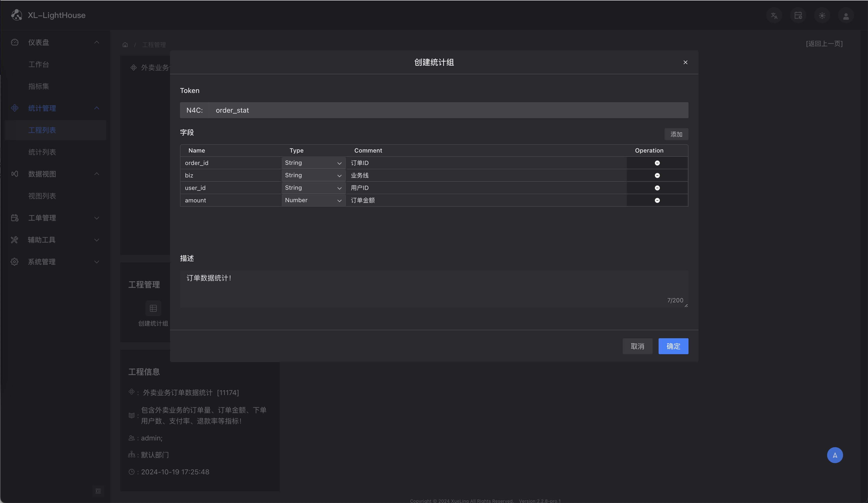The height and width of the screenshot is (503, 868).
Task: Click the 添加 field button
Action: 676,134
